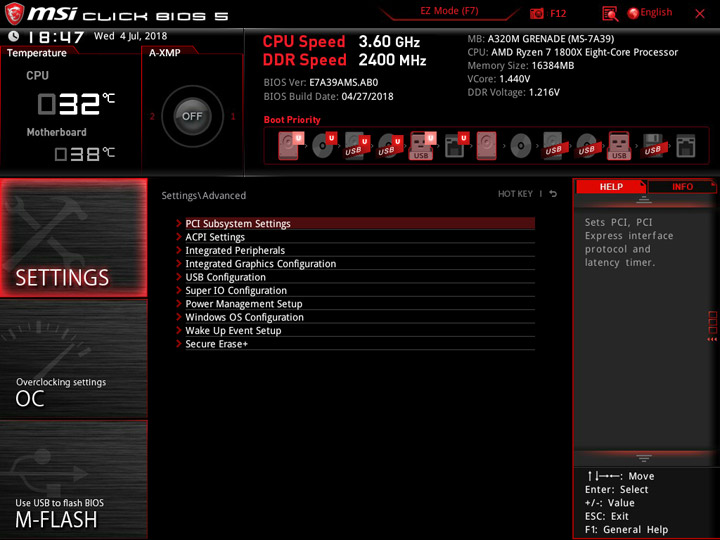
Task: Expand Integrated Graphics Configuration chevron
Action: click(x=179, y=264)
